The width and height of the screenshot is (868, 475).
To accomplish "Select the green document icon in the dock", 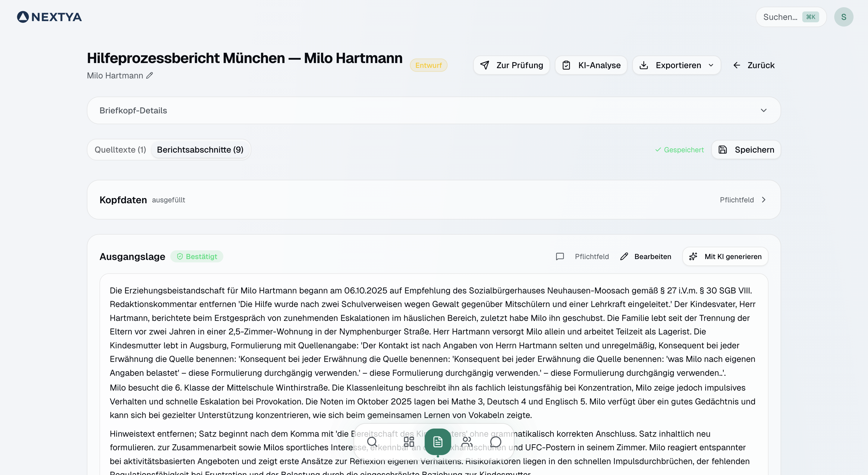I will [x=437, y=442].
